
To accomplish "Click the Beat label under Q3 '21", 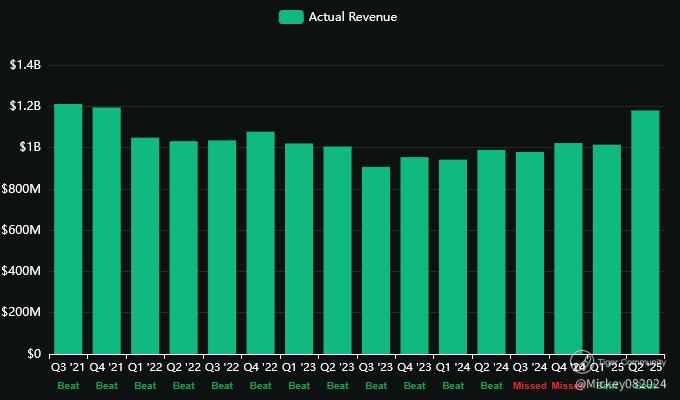I will click(x=68, y=385).
